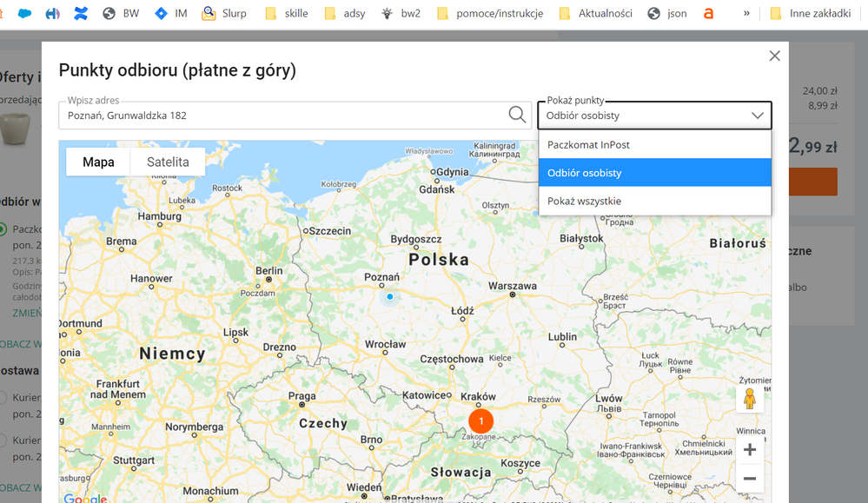This screenshot has width=868, height=503.
Task: Open the json bookmark
Action: (667, 13)
